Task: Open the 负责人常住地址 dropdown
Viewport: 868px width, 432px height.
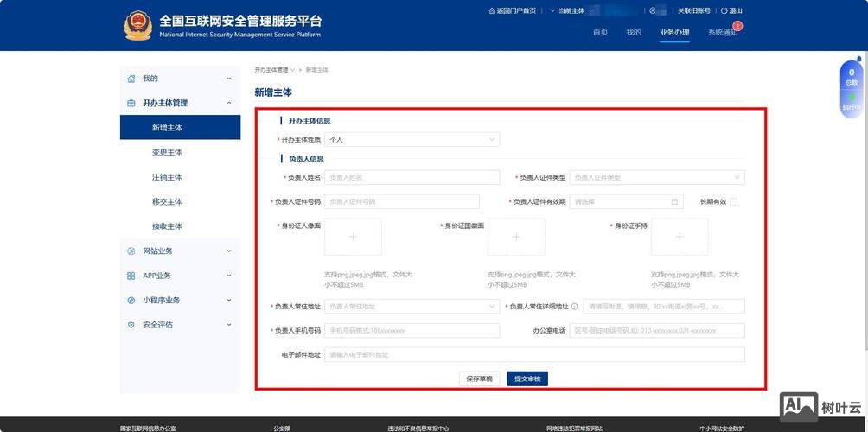Action: point(412,307)
